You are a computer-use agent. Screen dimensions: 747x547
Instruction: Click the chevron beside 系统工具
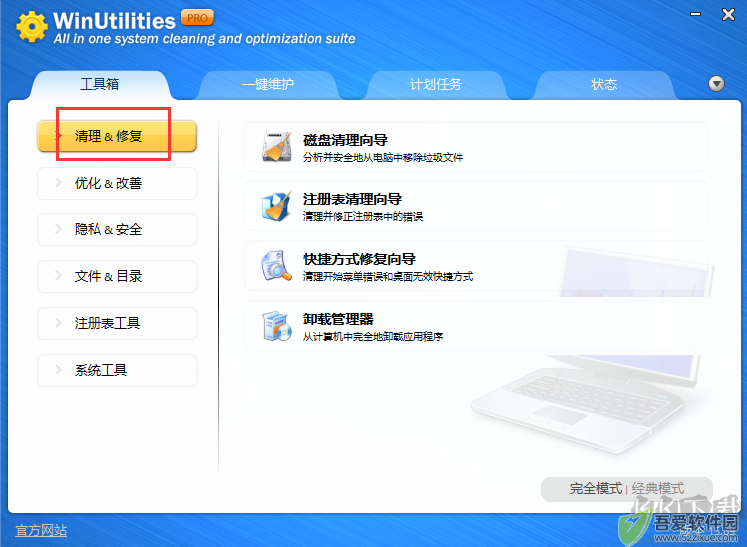(58, 369)
